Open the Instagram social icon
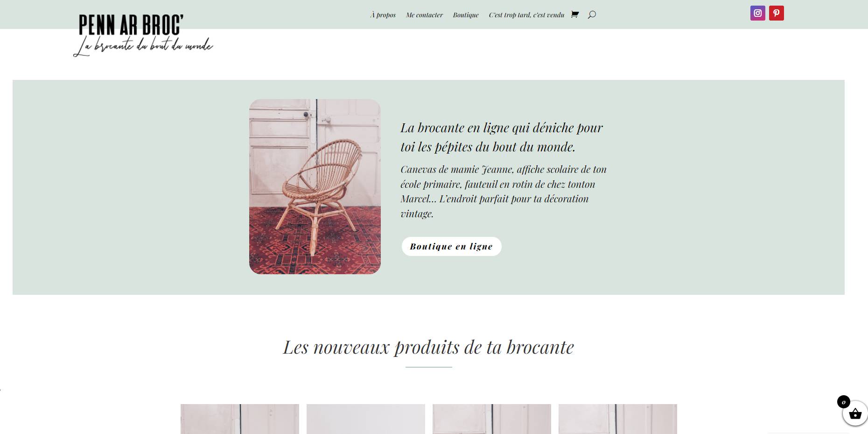Screen dimensions: 868x434 [757, 13]
